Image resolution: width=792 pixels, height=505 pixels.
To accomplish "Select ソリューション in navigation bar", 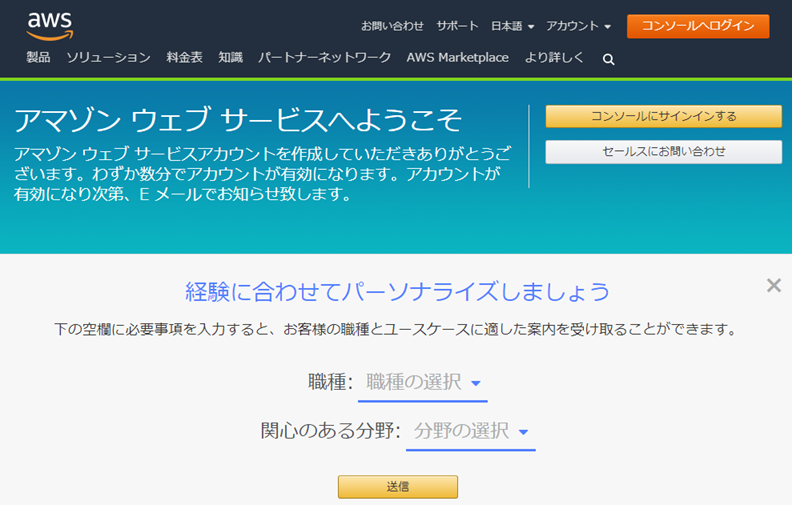I will 108,58.
